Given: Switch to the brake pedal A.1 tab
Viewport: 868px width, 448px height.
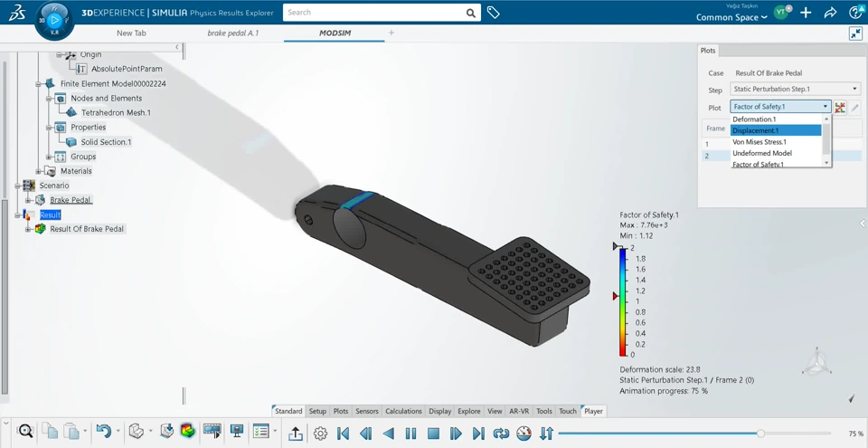Looking at the screenshot, I should point(233,33).
